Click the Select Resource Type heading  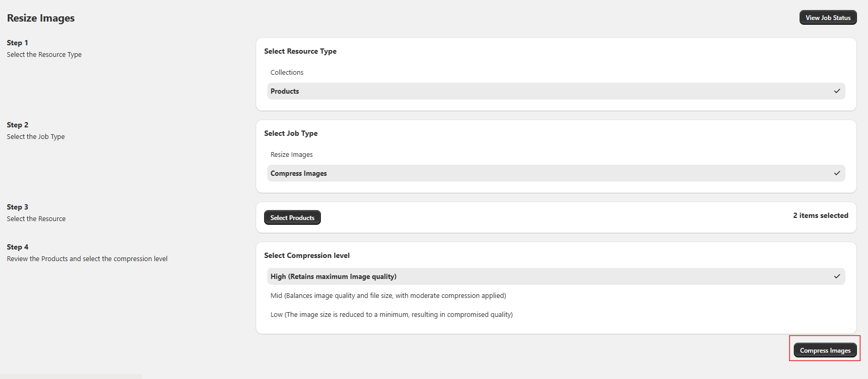coord(300,51)
